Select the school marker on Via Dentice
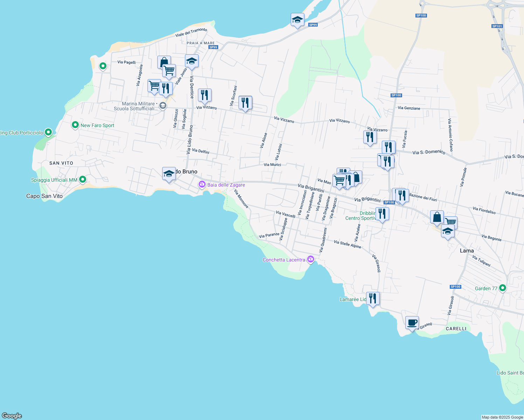 [192, 62]
